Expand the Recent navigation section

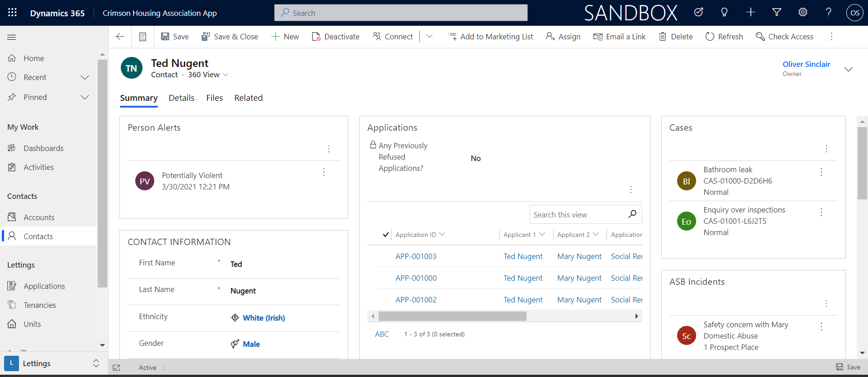[85, 77]
